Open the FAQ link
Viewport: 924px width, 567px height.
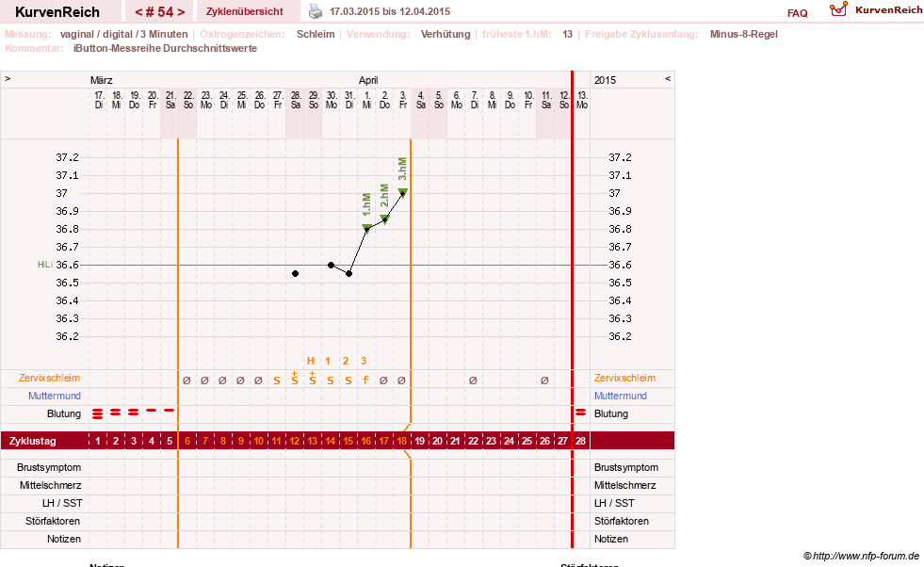797,13
